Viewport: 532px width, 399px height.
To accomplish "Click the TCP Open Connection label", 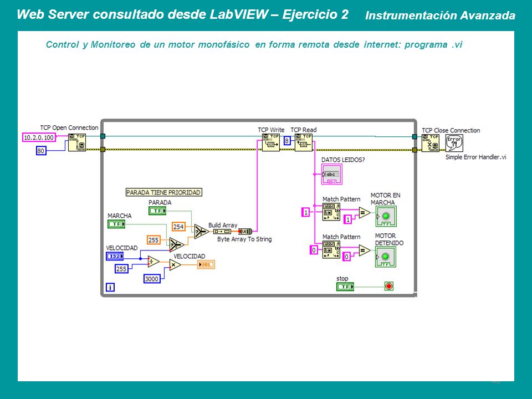I will pyautogui.click(x=69, y=127).
